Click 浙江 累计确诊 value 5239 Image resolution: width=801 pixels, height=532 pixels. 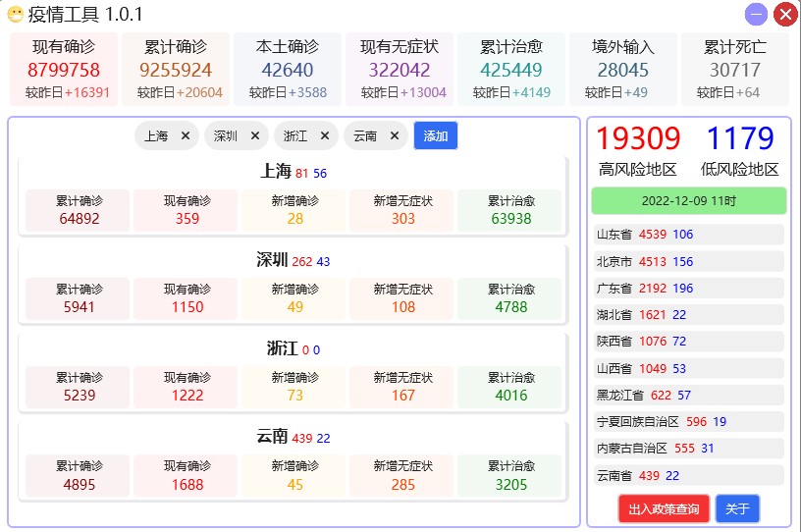click(x=80, y=396)
